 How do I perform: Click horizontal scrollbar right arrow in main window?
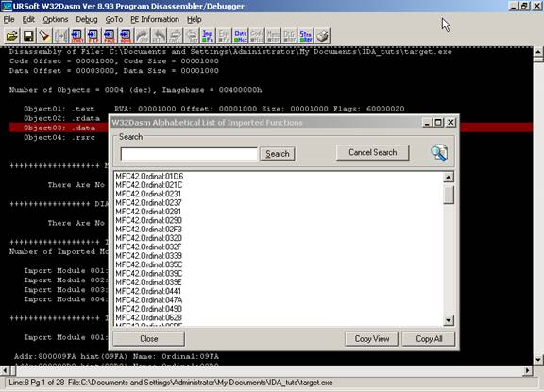coord(527,370)
